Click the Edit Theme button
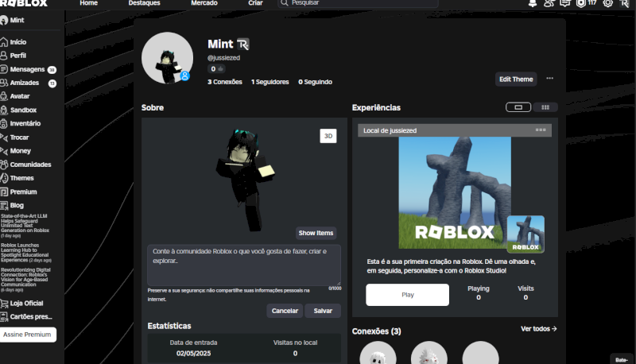Viewport: 636px width, 364px height. tap(516, 79)
